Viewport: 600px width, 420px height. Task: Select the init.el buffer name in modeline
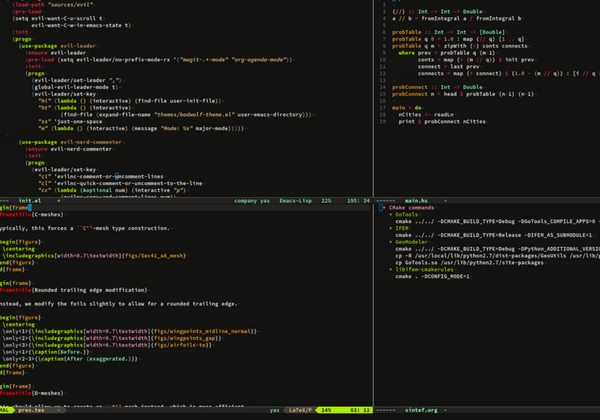pos(30,200)
